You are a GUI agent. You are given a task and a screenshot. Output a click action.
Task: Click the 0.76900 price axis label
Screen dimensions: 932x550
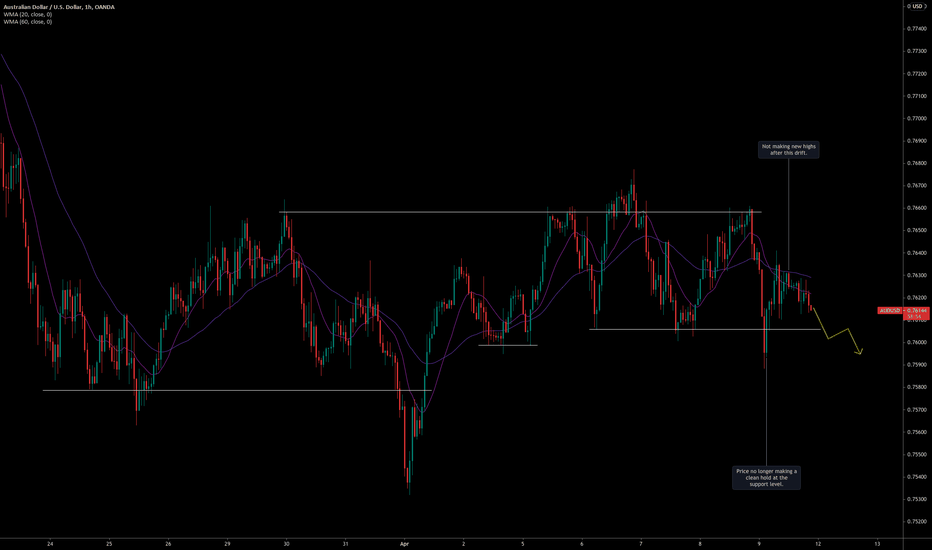(916, 141)
